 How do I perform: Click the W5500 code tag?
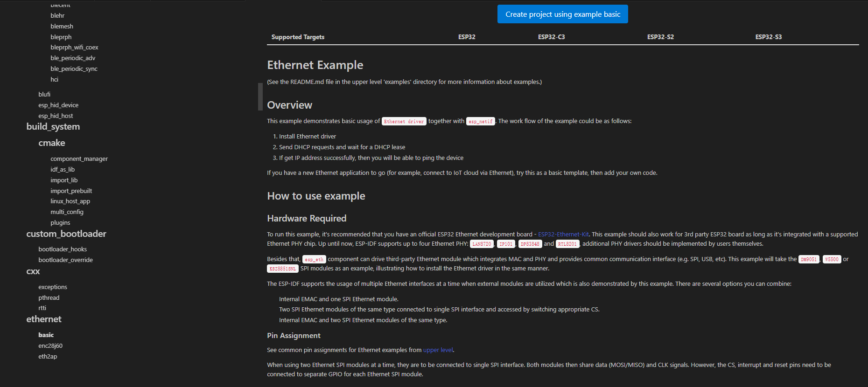click(x=832, y=259)
